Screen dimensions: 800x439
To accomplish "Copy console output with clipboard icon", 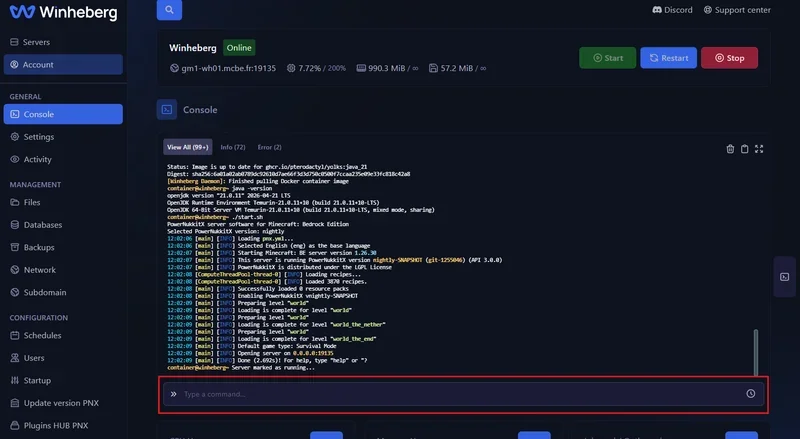I will pos(744,149).
